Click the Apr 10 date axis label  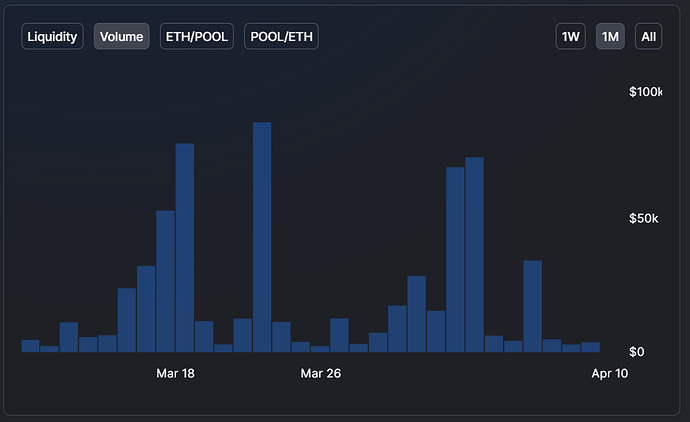tap(609, 373)
